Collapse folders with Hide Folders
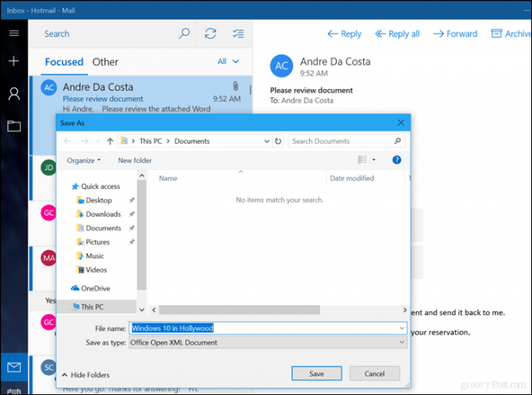The image size is (532, 395). pos(86,375)
